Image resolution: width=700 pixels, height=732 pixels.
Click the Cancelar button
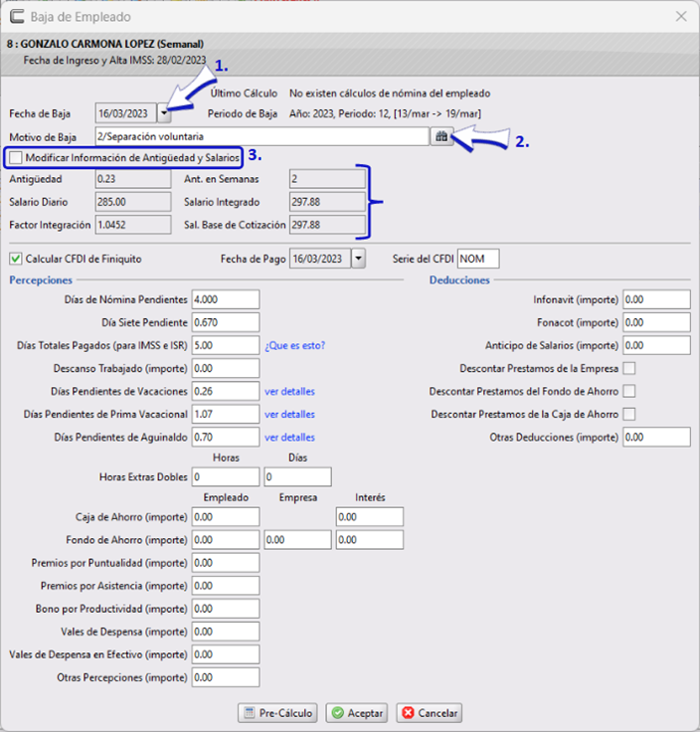(x=430, y=713)
